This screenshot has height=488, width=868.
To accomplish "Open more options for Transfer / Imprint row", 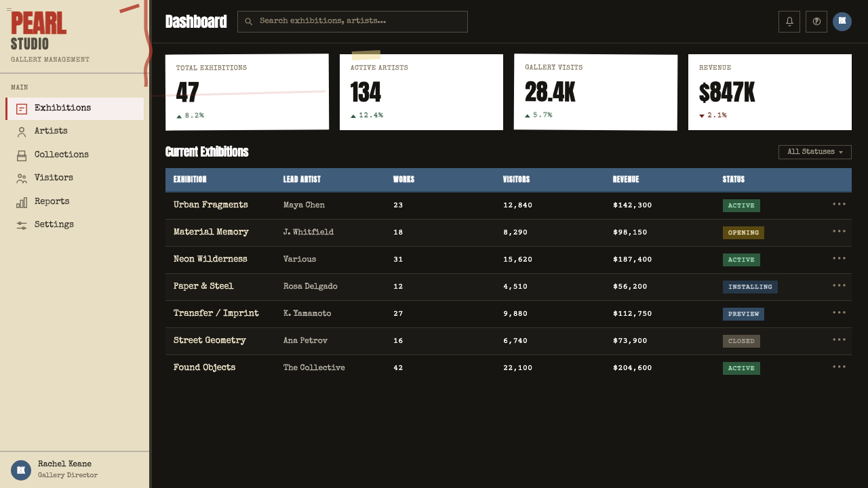I will tap(840, 312).
